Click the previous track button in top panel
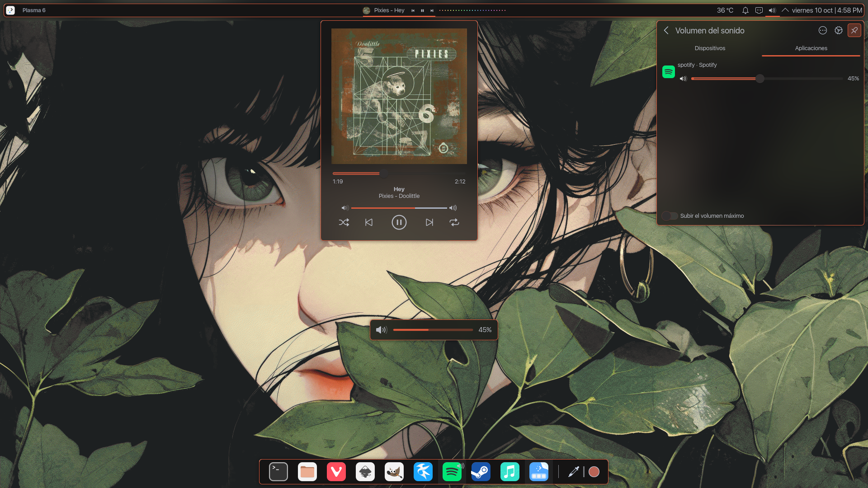868x488 pixels. pyautogui.click(x=413, y=10)
